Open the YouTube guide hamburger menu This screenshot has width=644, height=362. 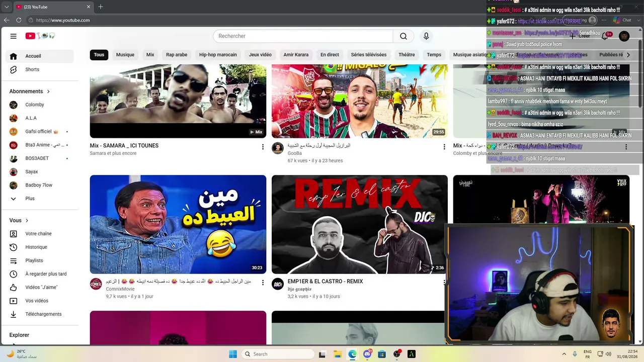[14, 36]
